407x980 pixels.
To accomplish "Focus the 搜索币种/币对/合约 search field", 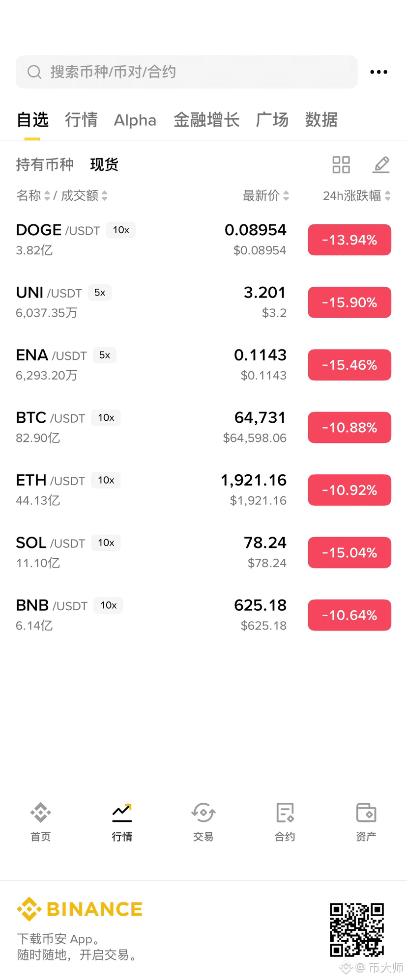I will click(x=187, y=72).
